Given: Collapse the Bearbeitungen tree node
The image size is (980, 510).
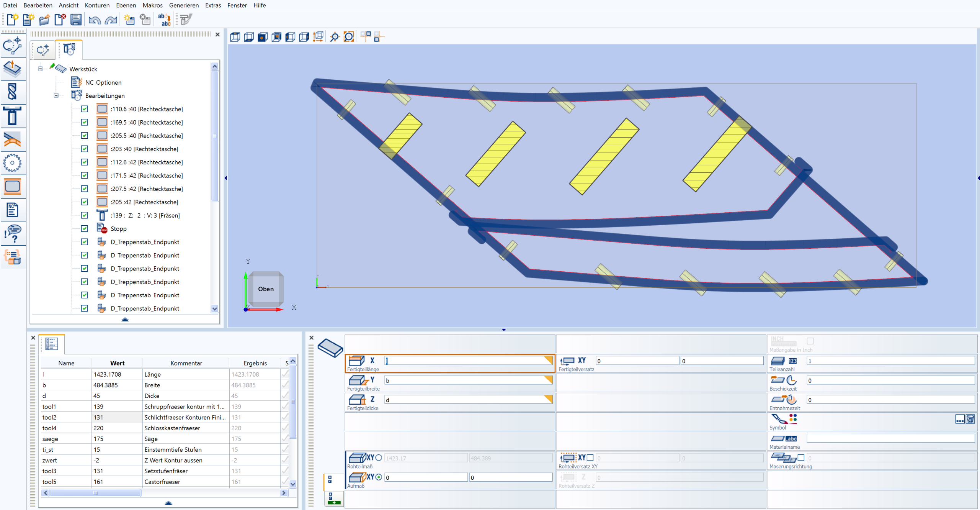Looking at the screenshot, I should [56, 95].
